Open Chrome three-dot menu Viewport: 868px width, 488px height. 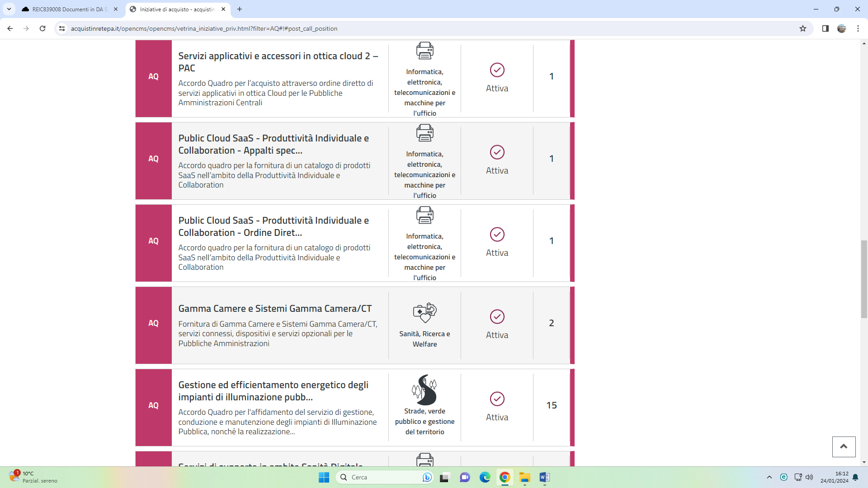pyautogui.click(x=858, y=28)
